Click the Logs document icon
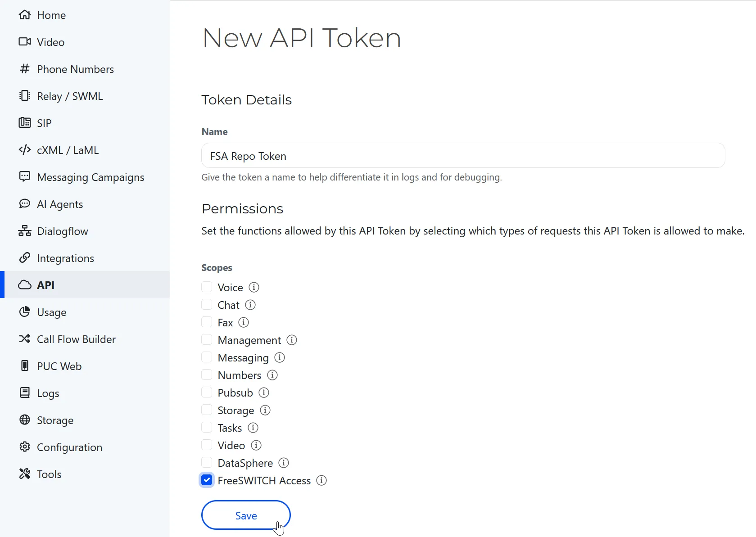The width and height of the screenshot is (756, 537). 25,393
